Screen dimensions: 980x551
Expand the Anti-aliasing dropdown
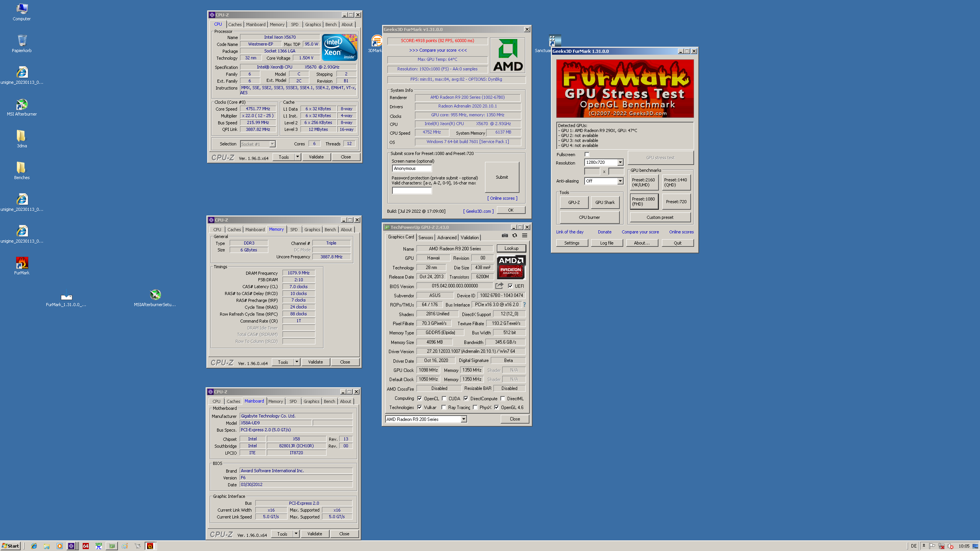620,181
